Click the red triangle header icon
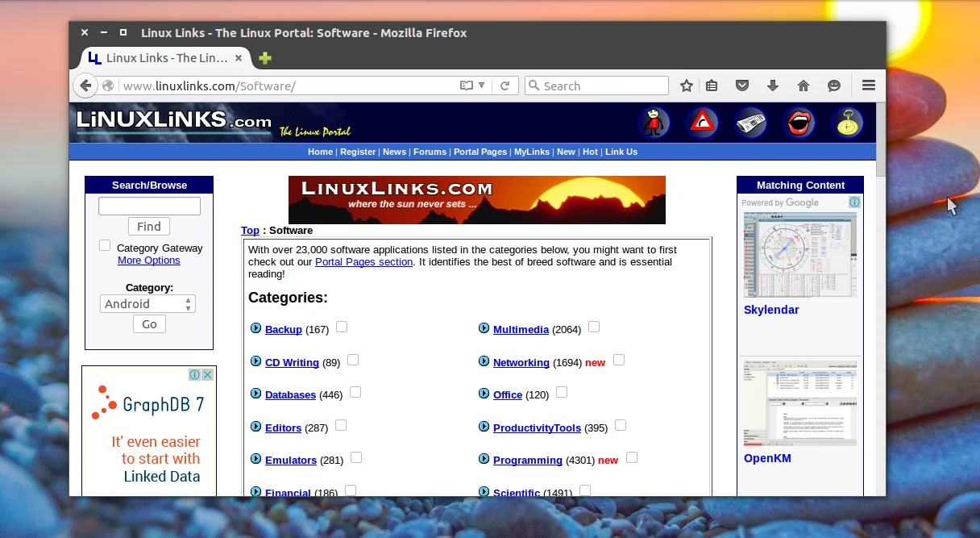The image size is (980, 538). click(702, 123)
